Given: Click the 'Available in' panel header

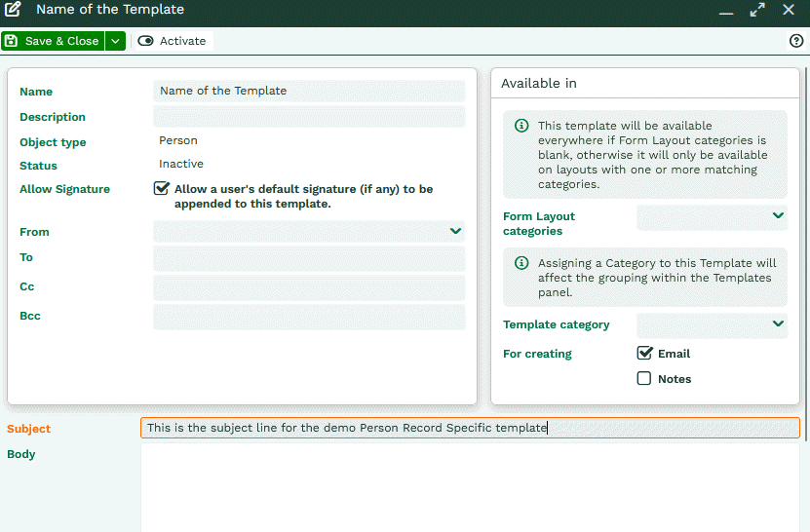Looking at the screenshot, I should tap(539, 83).
